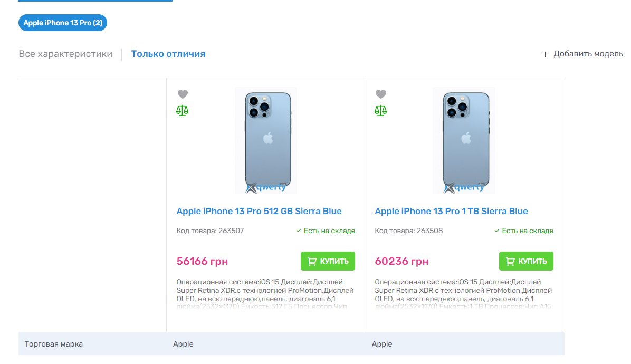Open Apple iPhone 13 Pro 512 GB link
The height and width of the screenshot is (364, 631).
(259, 211)
